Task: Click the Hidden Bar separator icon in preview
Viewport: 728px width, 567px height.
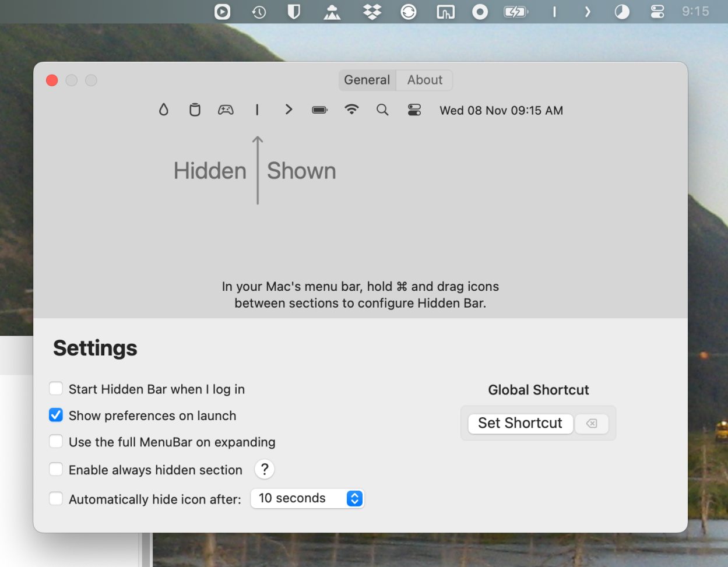Action: (x=257, y=110)
